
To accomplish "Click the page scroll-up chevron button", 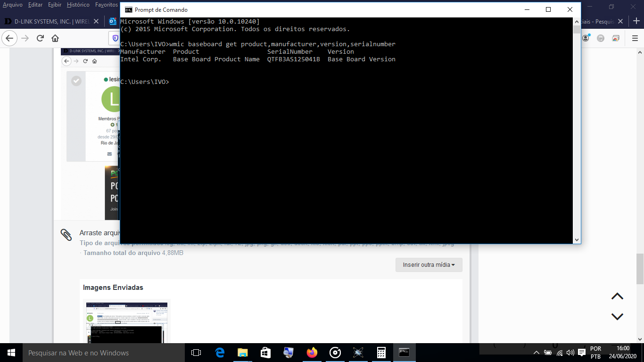I will coord(617,296).
